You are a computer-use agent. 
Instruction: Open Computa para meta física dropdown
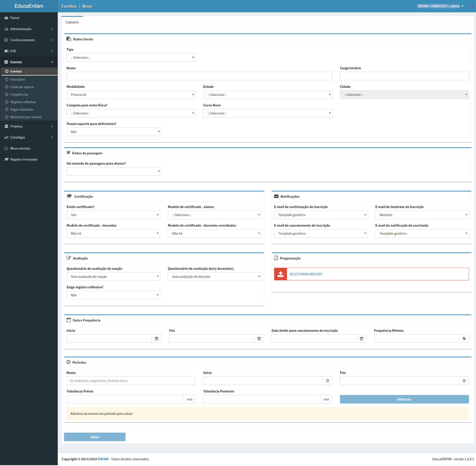(x=131, y=113)
